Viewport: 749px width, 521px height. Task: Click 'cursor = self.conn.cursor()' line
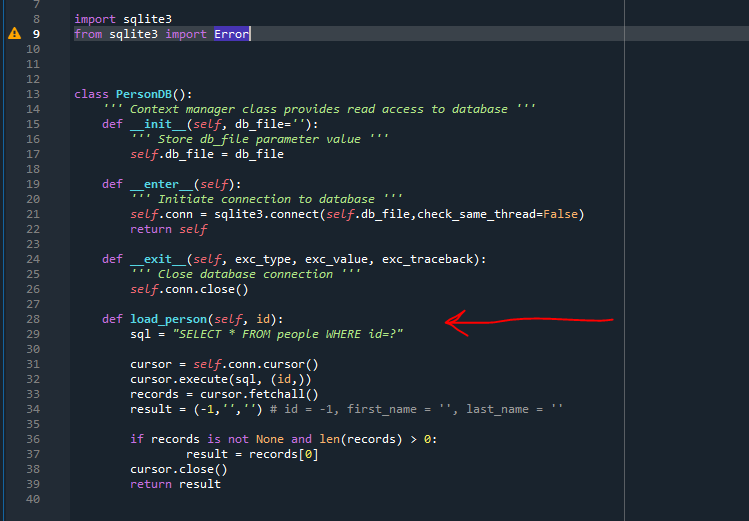coord(224,364)
